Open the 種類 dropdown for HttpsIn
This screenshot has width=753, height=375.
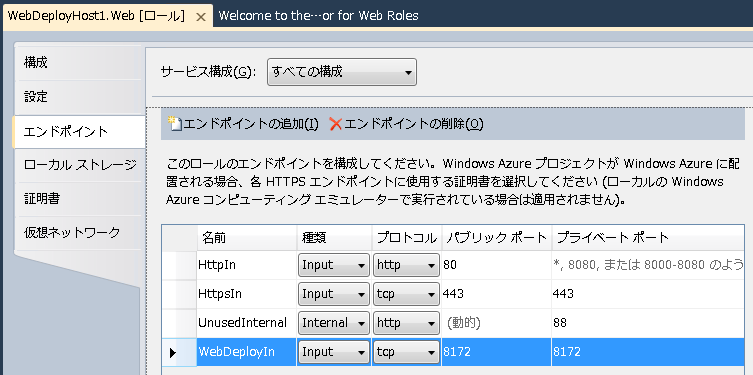point(334,294)
